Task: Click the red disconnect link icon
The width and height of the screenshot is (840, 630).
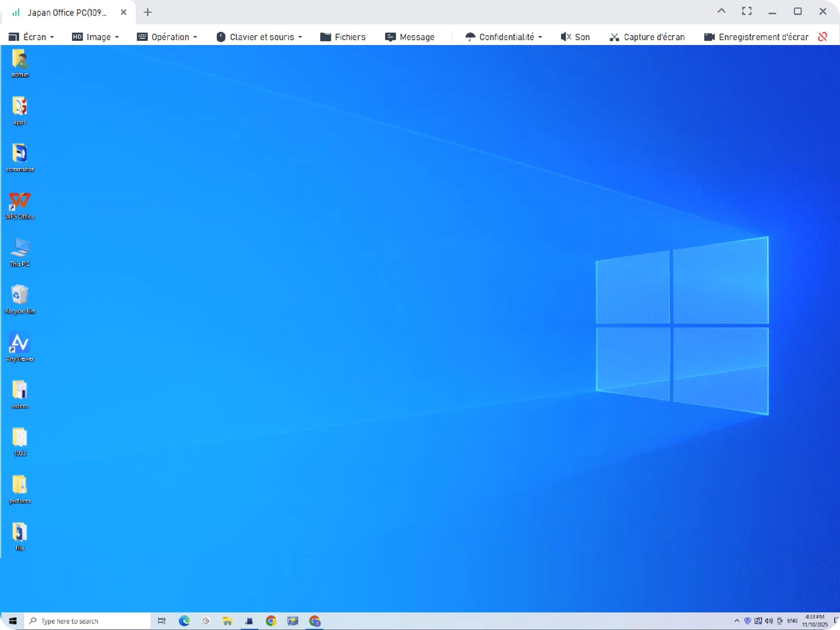Action: click(x=822, y=37)
